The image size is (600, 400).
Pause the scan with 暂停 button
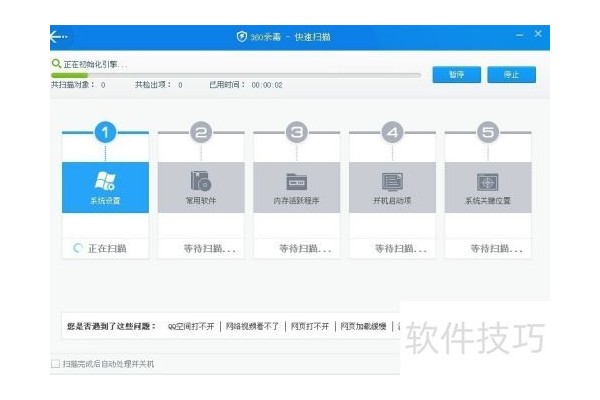tap(457, 75)
